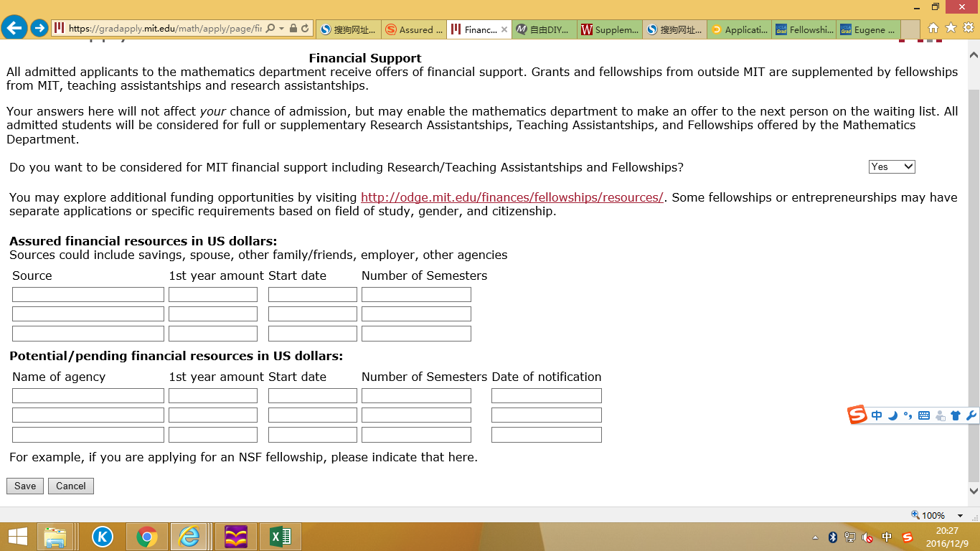This screenshot has height=551, width=980.
Task: Click the first Source input field
Action: pyautogui.click(x=88, y=294)
